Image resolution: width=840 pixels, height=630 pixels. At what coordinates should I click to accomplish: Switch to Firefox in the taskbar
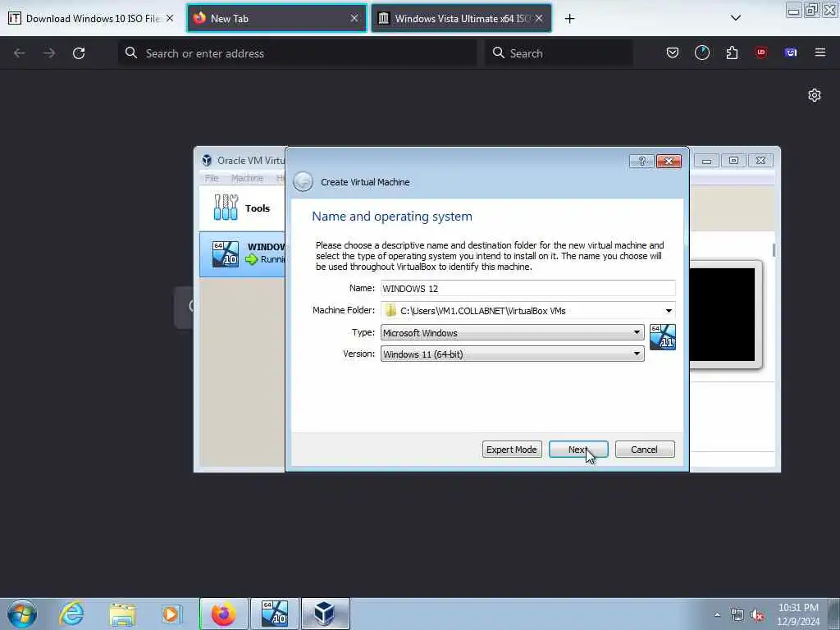(x=223, y=614)
